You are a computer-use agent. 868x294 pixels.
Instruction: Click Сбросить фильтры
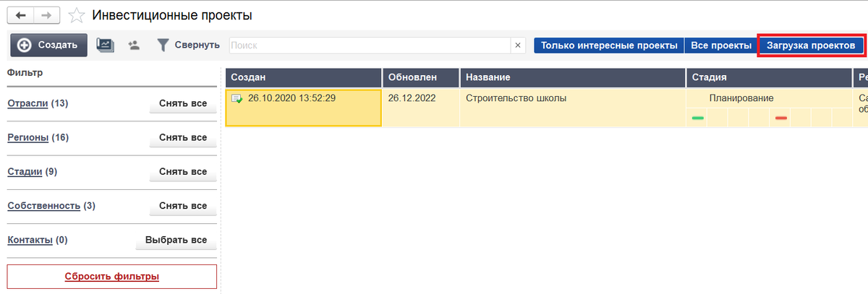[x=112, y=276]
